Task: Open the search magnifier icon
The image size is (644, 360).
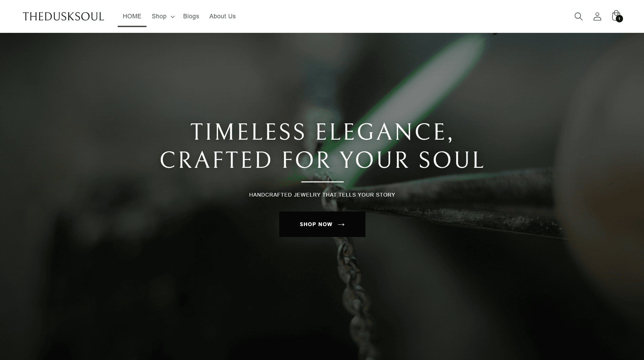Action: click(579, 16)
